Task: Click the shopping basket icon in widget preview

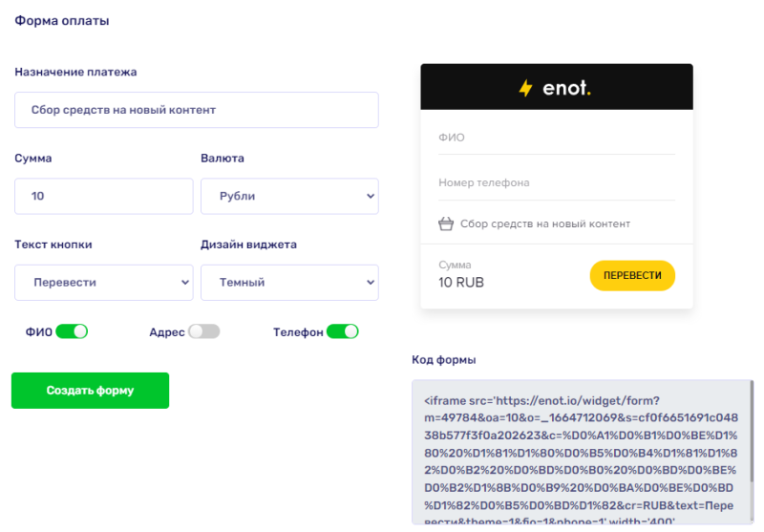Action: point(446,224)
